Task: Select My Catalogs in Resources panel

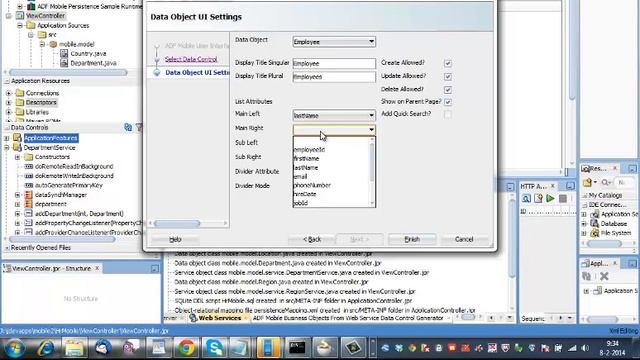Action: click(x=605, y=196)
